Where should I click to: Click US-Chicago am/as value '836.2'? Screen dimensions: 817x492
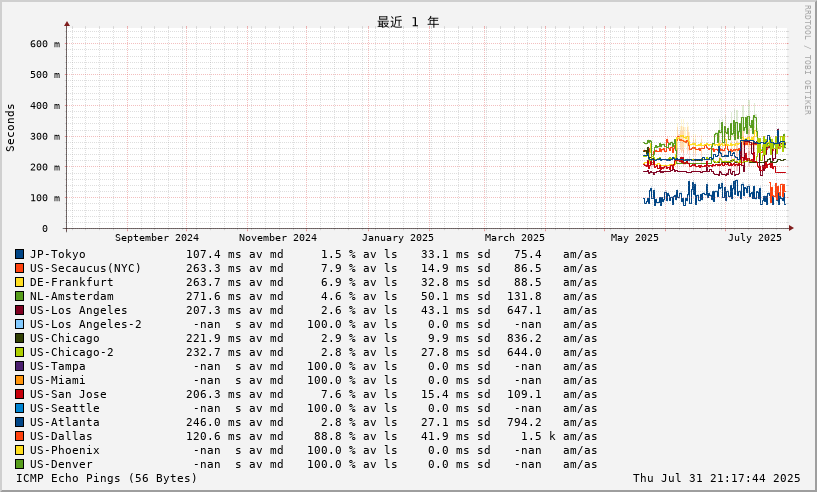point(524,338)
